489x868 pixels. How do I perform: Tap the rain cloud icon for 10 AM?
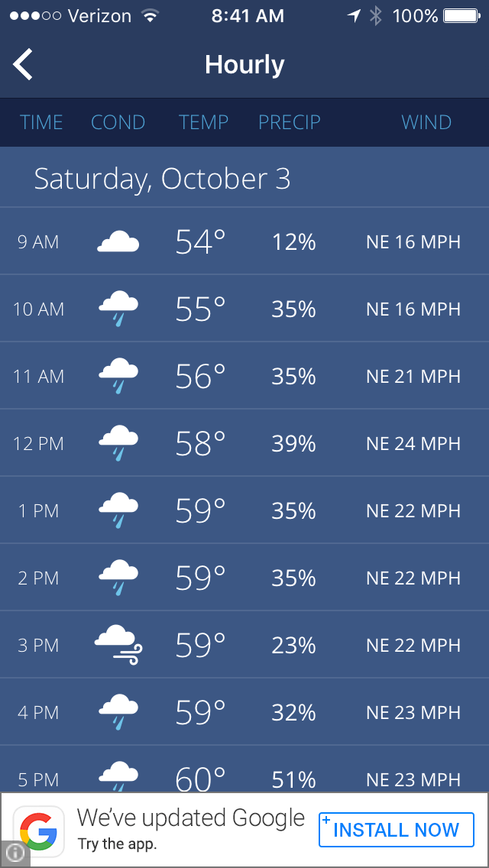point(118,309)
